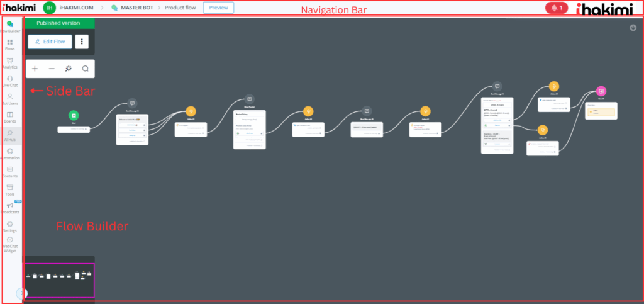Open the notification bell with badge 1
This screenshot has width=644, height=304.
tap(555, 8)
